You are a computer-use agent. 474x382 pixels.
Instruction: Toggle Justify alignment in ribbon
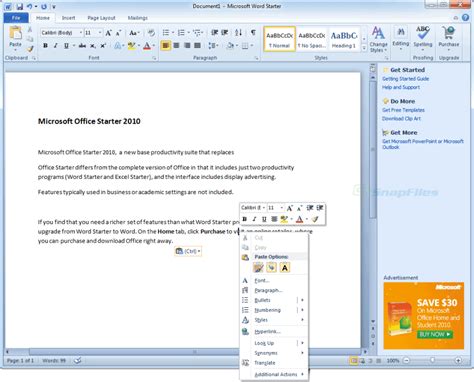[x=198, y=45]
